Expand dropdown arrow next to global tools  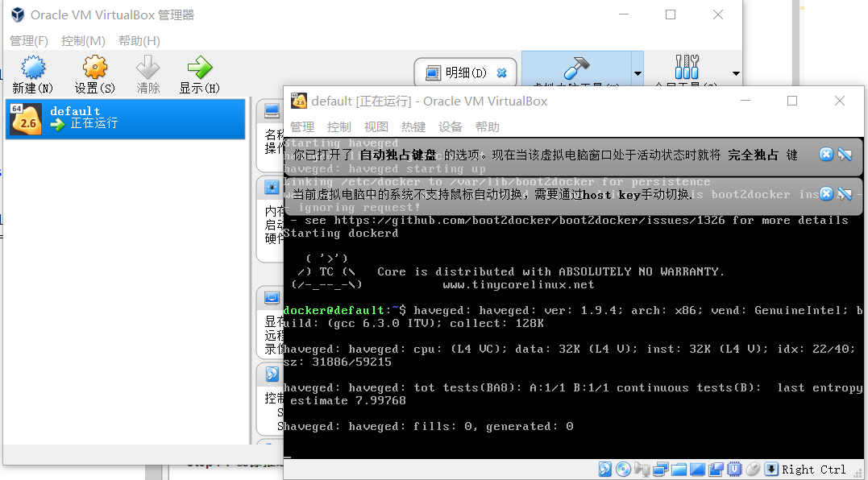click(736, 73)
